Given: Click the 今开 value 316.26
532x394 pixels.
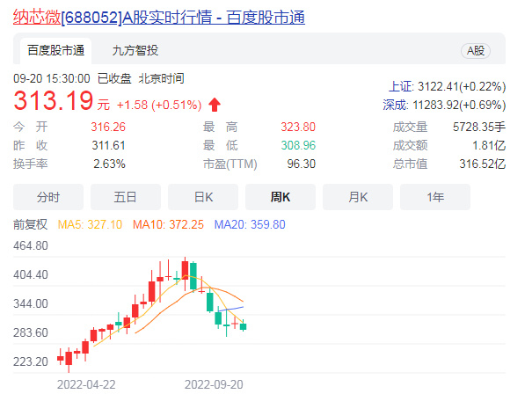Looking at the screenshot, I should pos(108,127).
